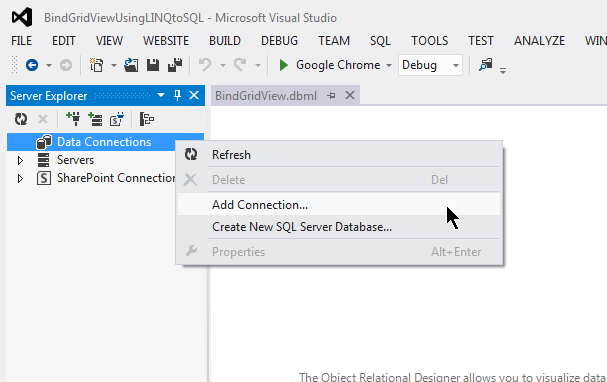Click the Navigate Backward arrow icon
Image resolution: width=607 pixels, height=382 pixels.
click(32, 65)
